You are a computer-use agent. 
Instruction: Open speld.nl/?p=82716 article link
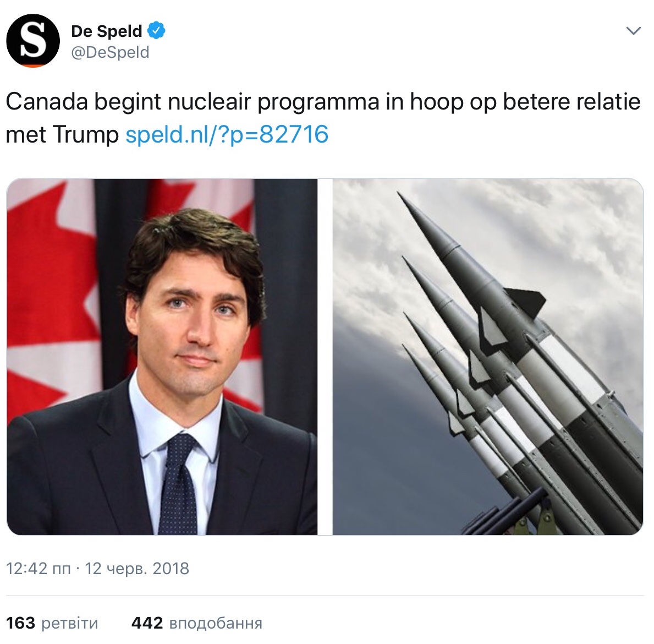click(227, 134)
